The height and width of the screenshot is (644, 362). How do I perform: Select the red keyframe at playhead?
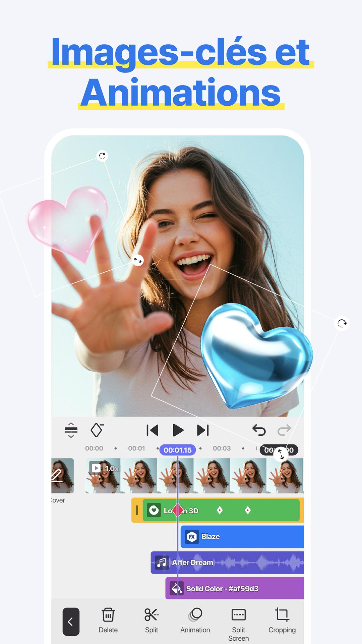178,510
